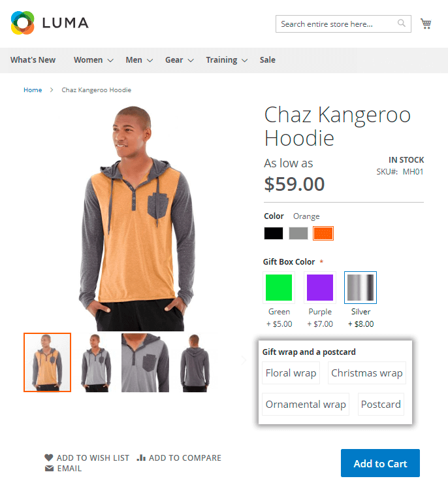This screenshot has height=500, width=448.
Task: Click the Luma logo
Action: [x=50, y=23]
